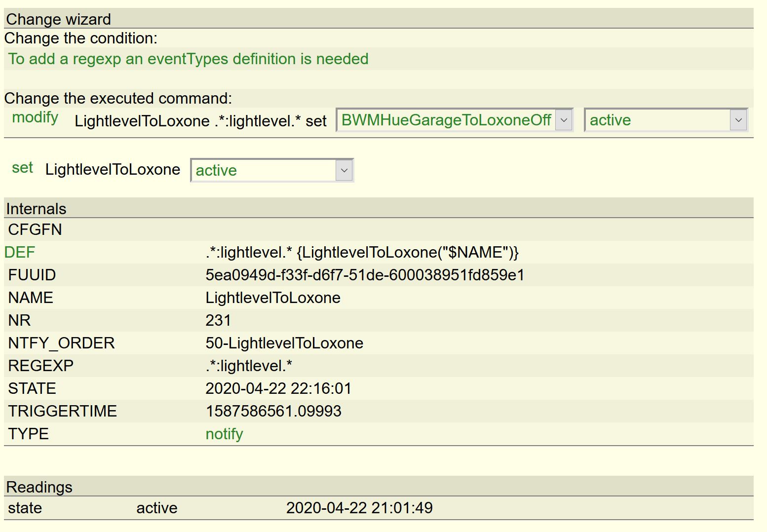Open the active dropdown in the set row

point(272,170)
